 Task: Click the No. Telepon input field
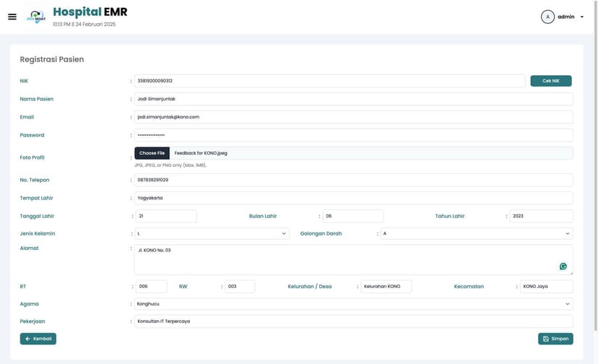pyautogui.click(x=353, y=180)
